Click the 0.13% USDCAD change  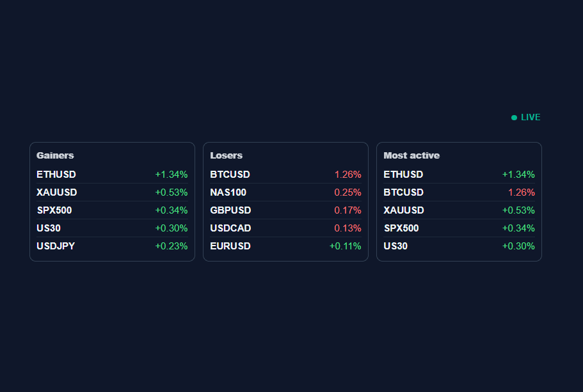pos(347,228)
